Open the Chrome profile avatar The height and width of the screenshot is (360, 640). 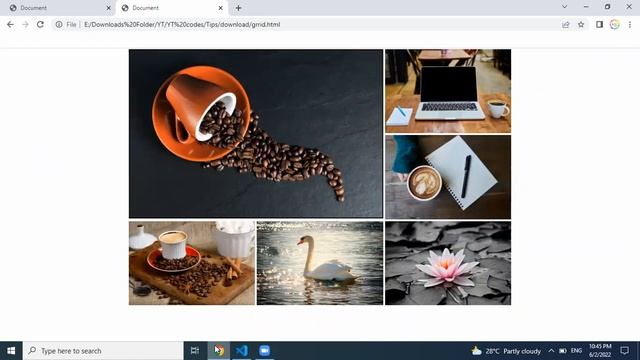[615, 24]
